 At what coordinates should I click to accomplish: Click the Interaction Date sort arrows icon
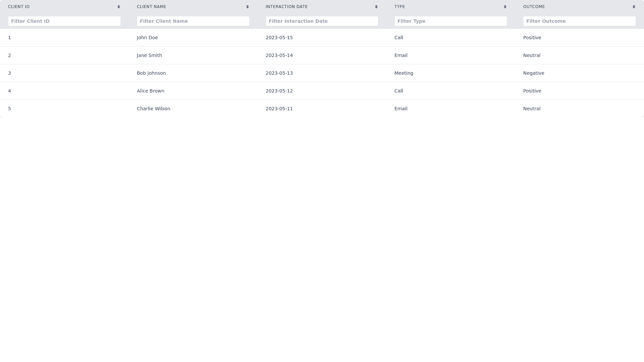point(376,7)
